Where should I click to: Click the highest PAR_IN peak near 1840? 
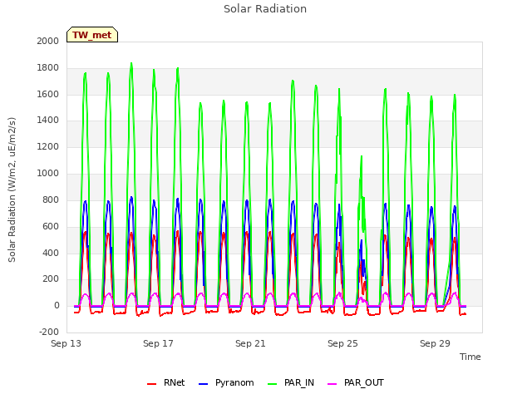click(131, 63)
